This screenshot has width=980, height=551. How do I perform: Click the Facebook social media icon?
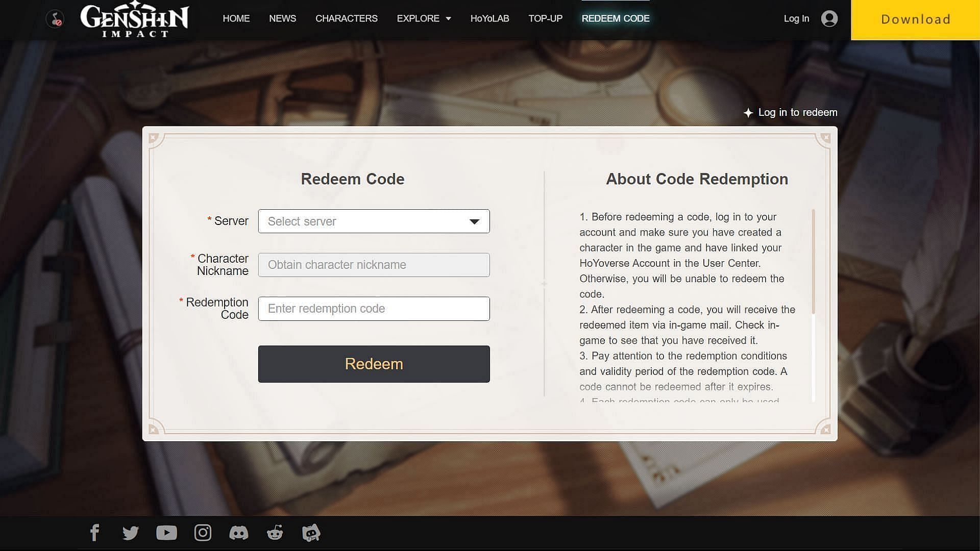94,532
